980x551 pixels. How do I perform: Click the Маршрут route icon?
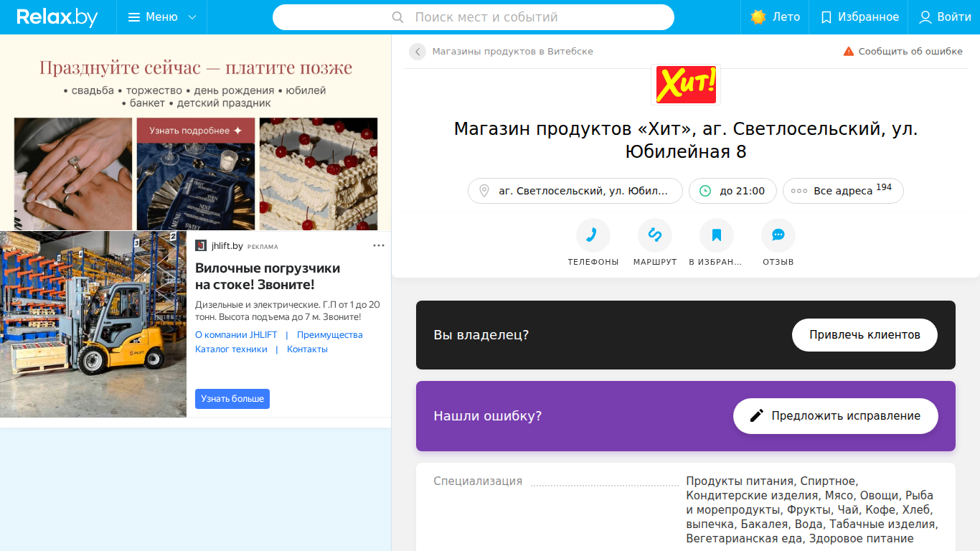655,235
